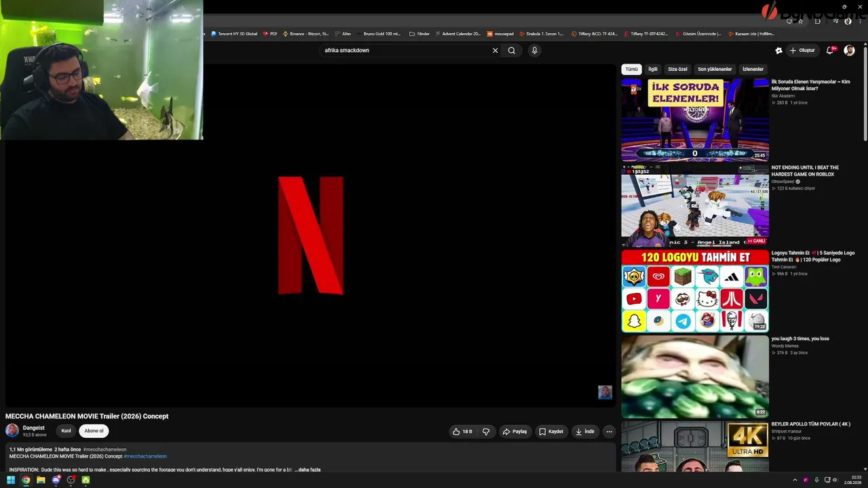Share the video with Paylaş
Viewport: 868px width, 488px height.
(515, 432)
